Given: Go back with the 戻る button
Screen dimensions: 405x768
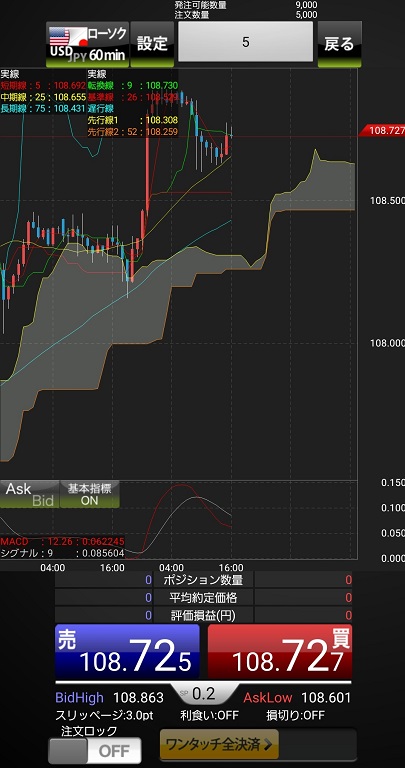Looking at the screenshot, I should 339,44.
